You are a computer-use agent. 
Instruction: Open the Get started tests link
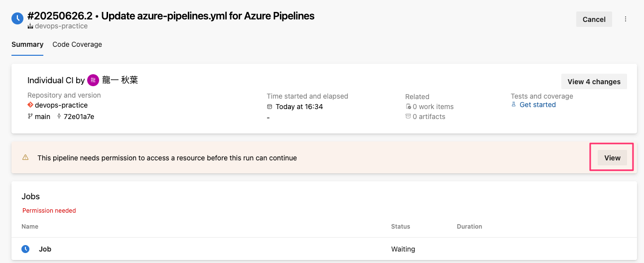tap(537, 105)
